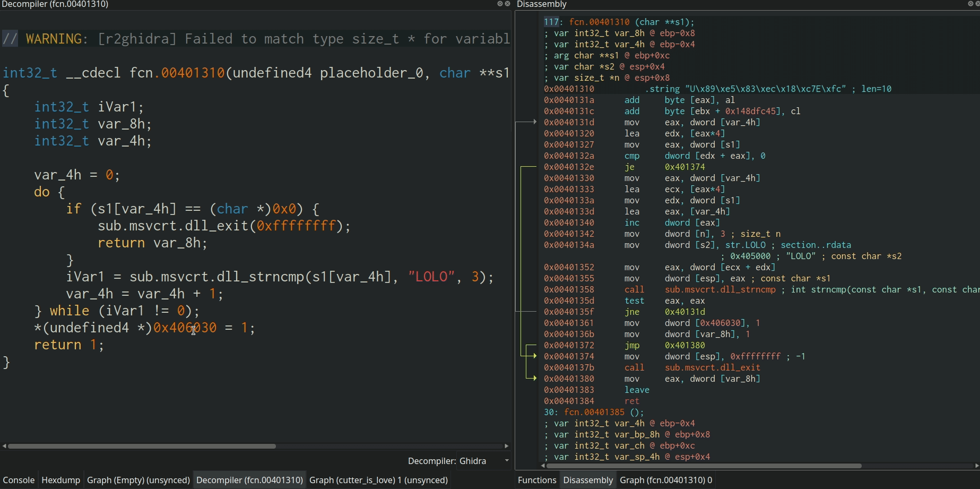Select the Decompiler (fcn.00401310) tab

tap(249, 480)
